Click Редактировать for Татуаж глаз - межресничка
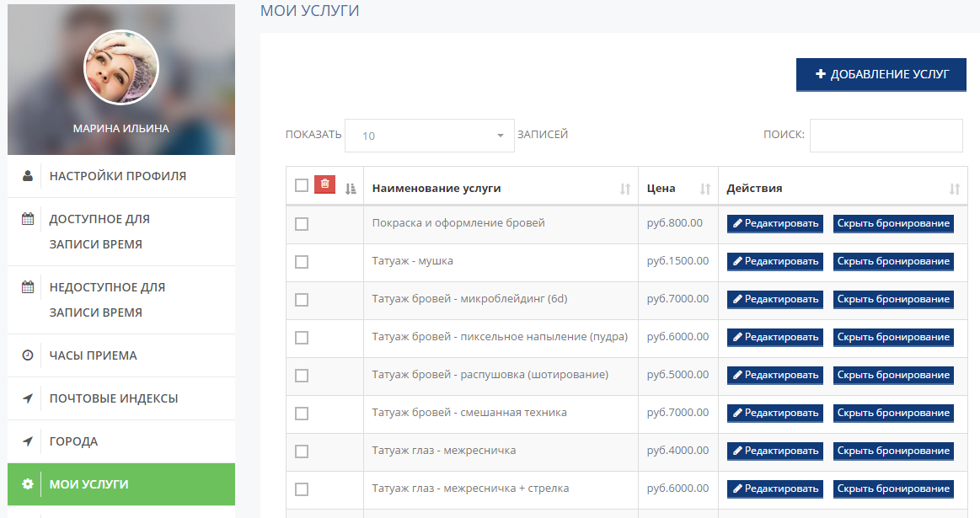Screen dimensions: 980x518 point(775,451)
